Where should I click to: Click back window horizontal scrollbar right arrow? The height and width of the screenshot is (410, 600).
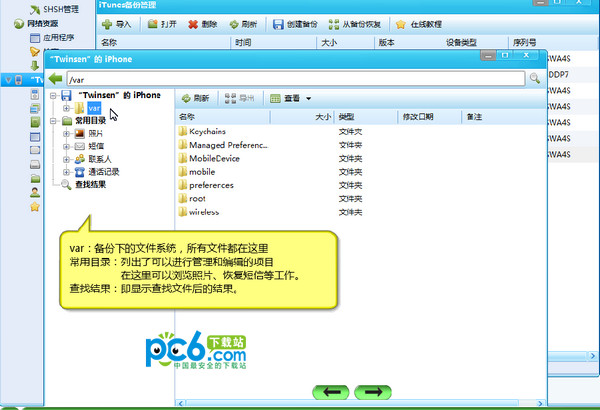593,356
